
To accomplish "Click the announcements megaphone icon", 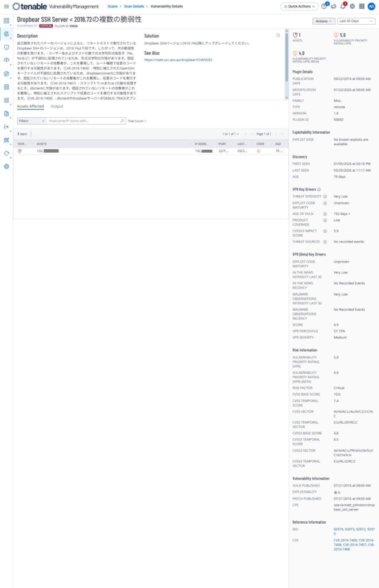I will tap(333, 6).
